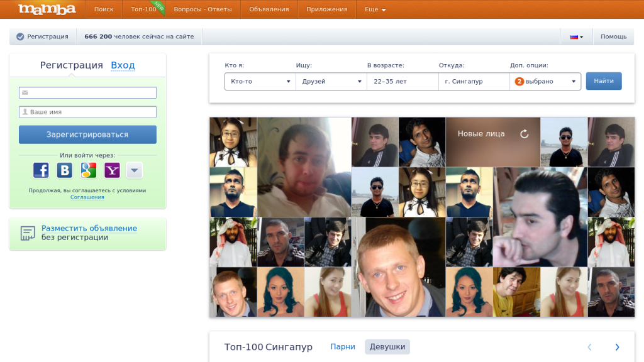Click the email input field
The image size is (644, 362).
click(x=87, y=92)
